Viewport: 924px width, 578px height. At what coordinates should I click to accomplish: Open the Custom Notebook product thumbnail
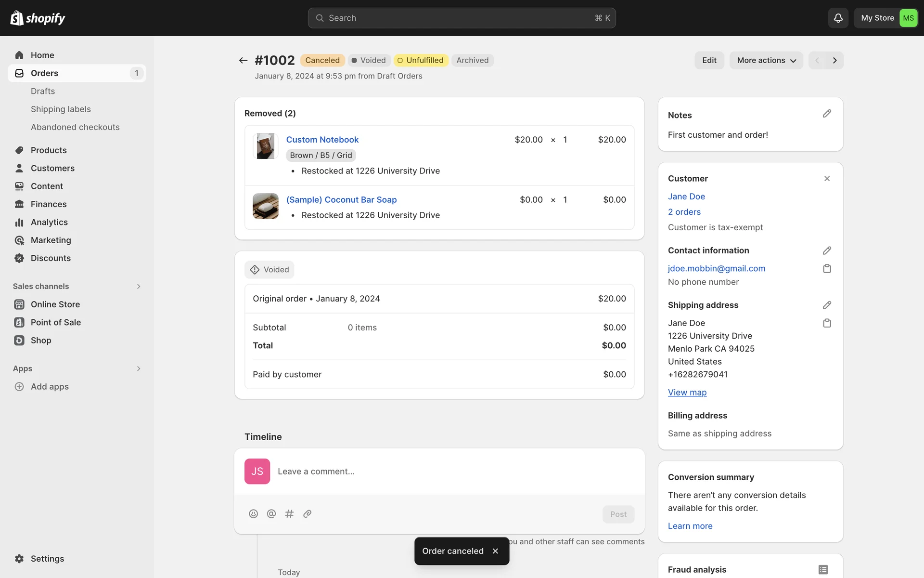(x=265, y=146)
